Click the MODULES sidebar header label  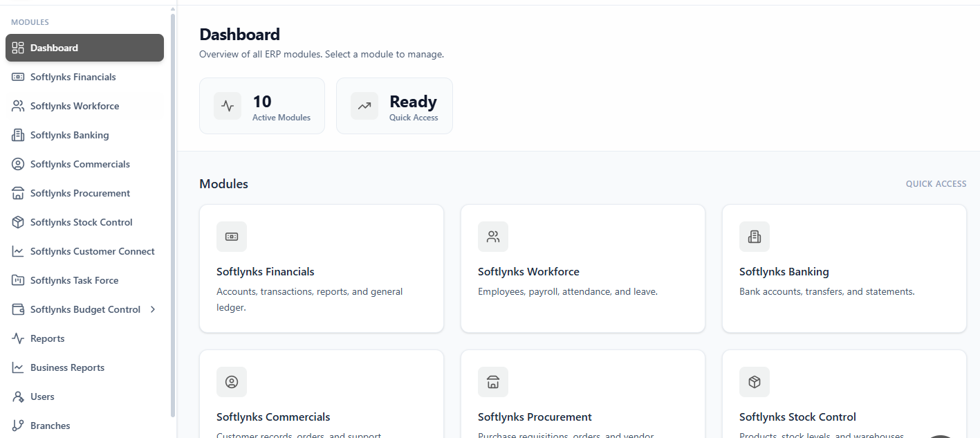[30, 22]
